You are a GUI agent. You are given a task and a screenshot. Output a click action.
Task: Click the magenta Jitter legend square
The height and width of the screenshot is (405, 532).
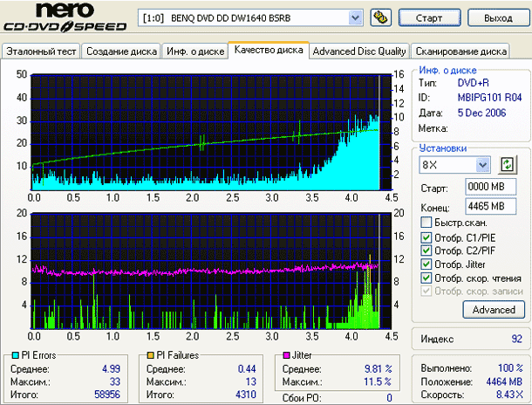point(284,355)
